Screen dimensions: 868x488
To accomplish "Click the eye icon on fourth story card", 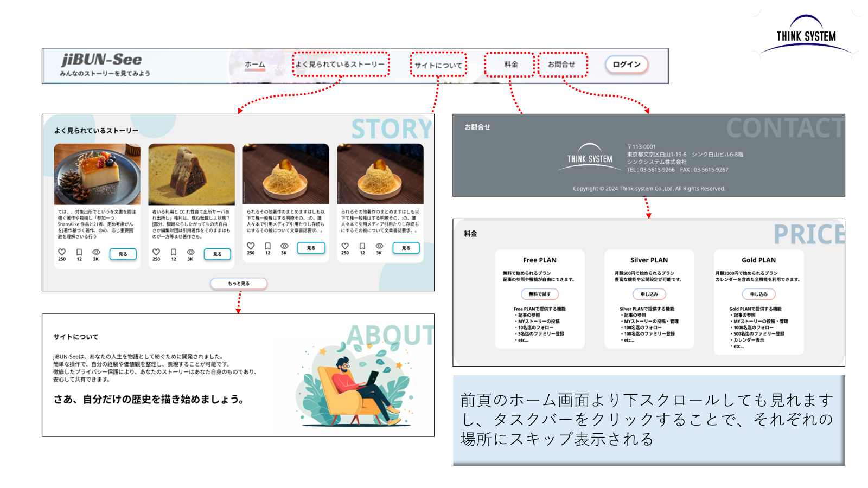I will [x=379, y=246].
